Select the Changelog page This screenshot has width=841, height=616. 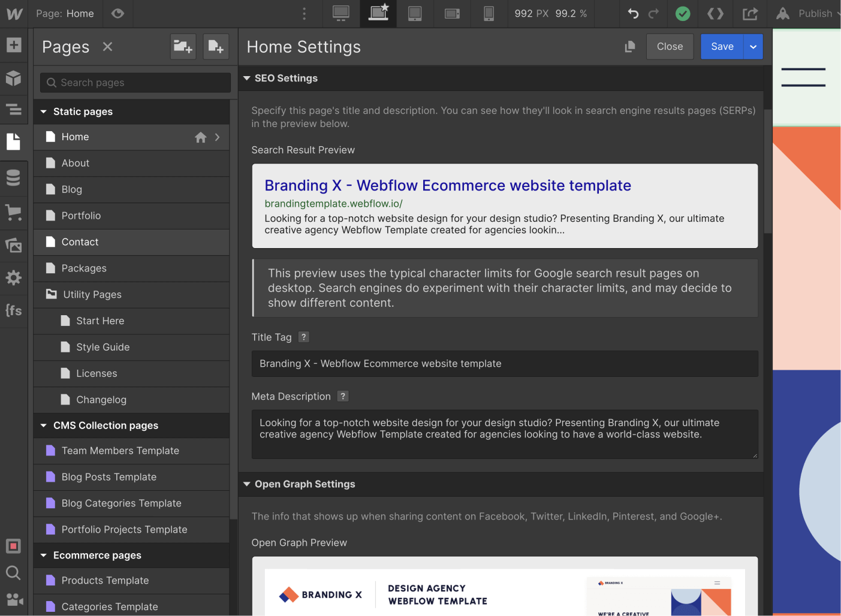pyautogui.click(x=131, y=400)
